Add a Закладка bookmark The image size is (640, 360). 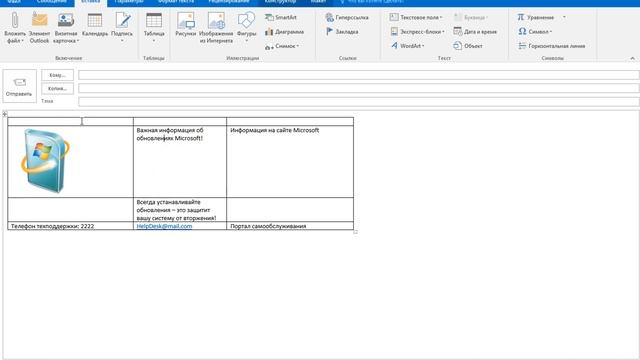click(342, 31)
